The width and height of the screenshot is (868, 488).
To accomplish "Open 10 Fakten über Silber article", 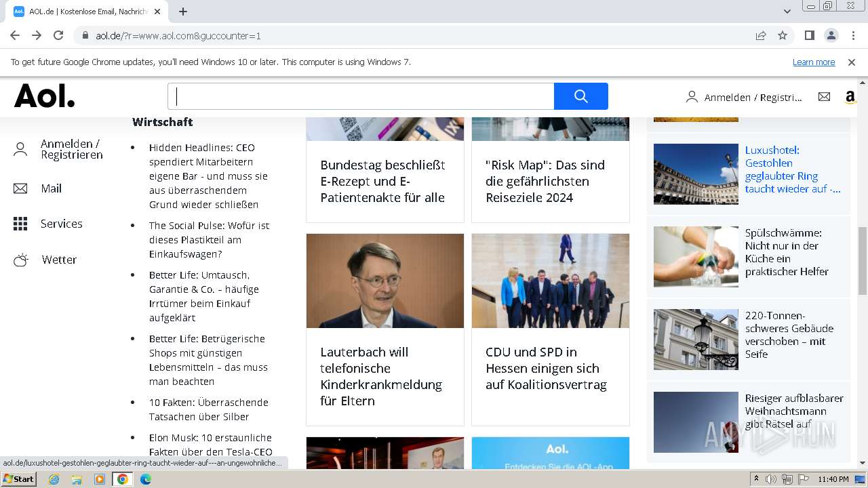I will [209, 409].
